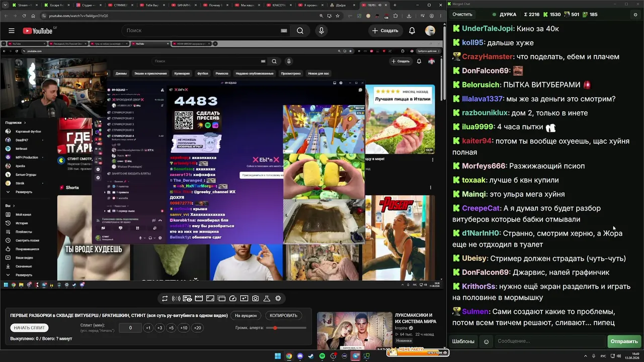Reload the page in the browser
Screen dimensions: 644x362
[x=24, y=16]
